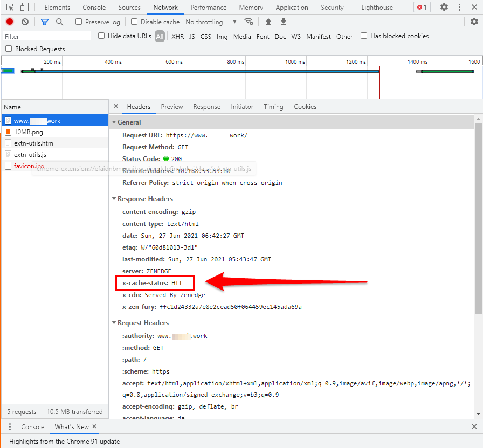The width and height of the screenshot is (483, 448).
Task: Close the DevTools window
Action: (474, 7)
